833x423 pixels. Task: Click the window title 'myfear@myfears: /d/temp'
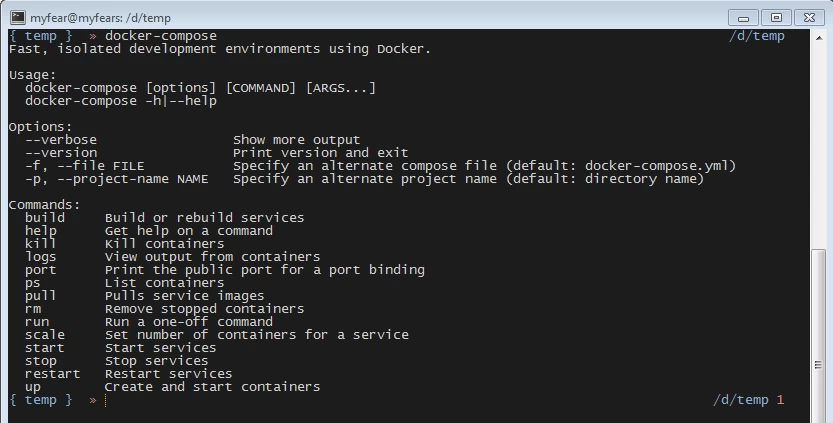point(100,18)
